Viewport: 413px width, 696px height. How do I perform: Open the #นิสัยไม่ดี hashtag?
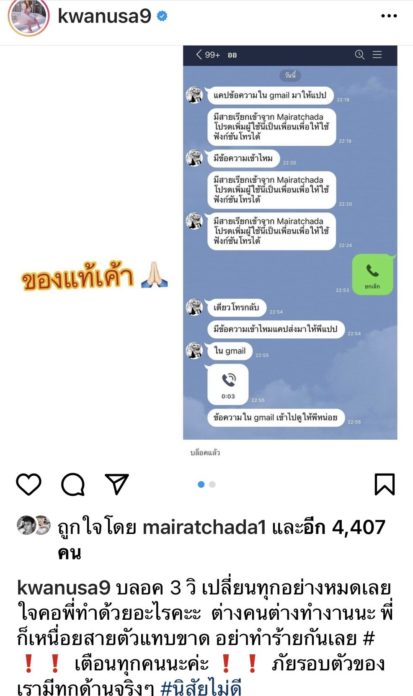click(201, 688)
